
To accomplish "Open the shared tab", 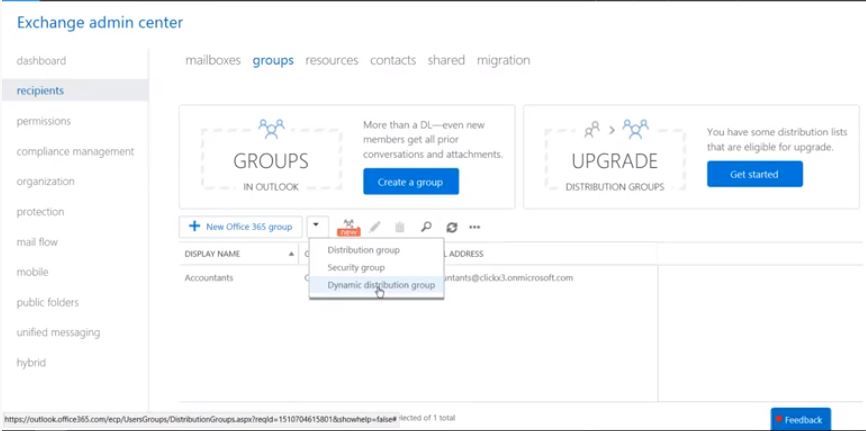I will click(446, 60).
